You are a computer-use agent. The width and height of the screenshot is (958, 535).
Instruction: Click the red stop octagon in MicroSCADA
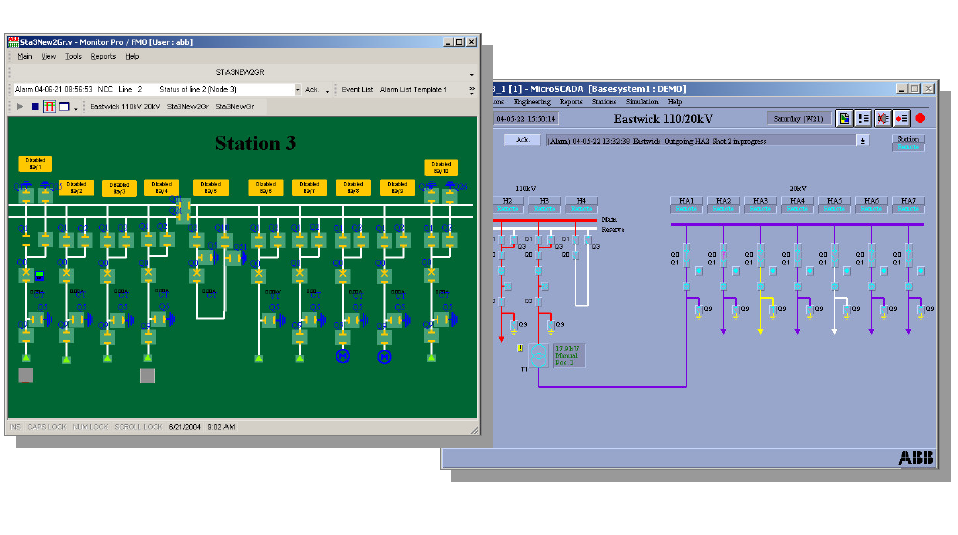click(920, 118)
